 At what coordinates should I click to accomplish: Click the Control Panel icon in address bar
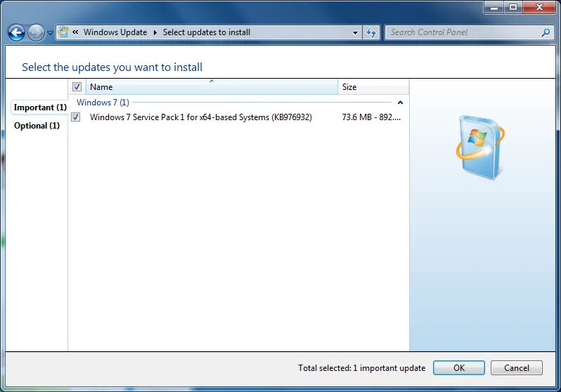coord(63,32)
